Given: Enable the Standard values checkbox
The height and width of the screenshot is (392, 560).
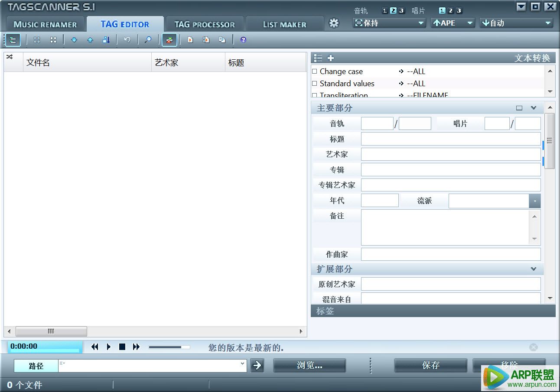Looking at the screenshot, I should [314, 84].
